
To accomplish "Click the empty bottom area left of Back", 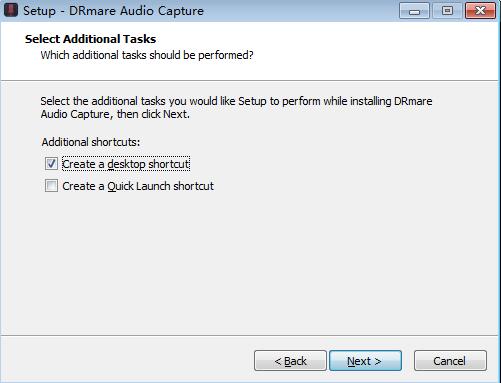I will [x=127, y=360].
